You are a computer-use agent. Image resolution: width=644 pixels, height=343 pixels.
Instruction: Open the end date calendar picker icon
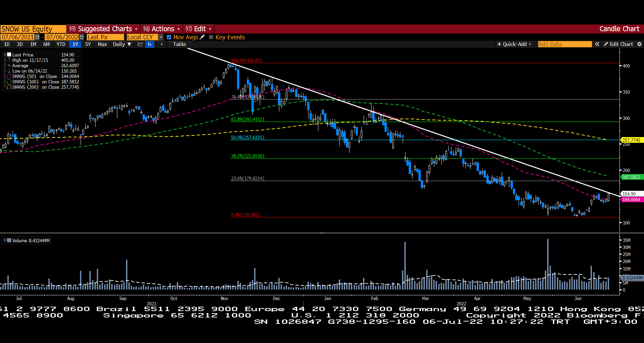coord(82,37)
